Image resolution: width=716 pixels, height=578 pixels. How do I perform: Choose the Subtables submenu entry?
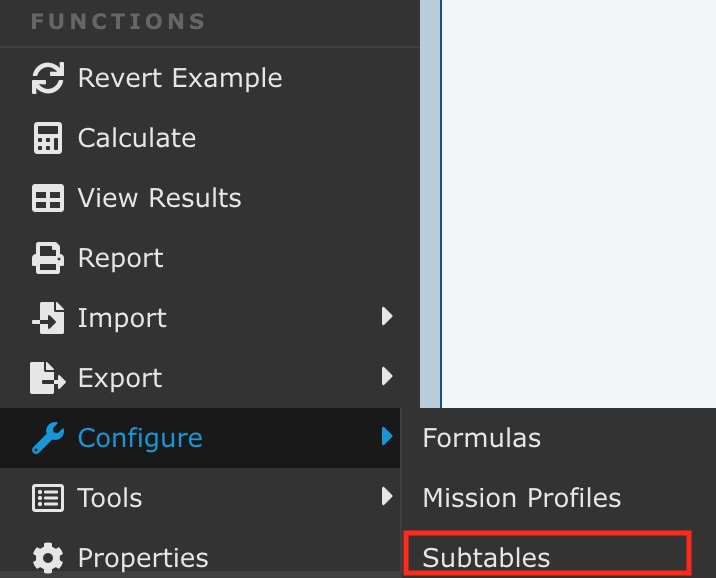(x=486, y=557)
